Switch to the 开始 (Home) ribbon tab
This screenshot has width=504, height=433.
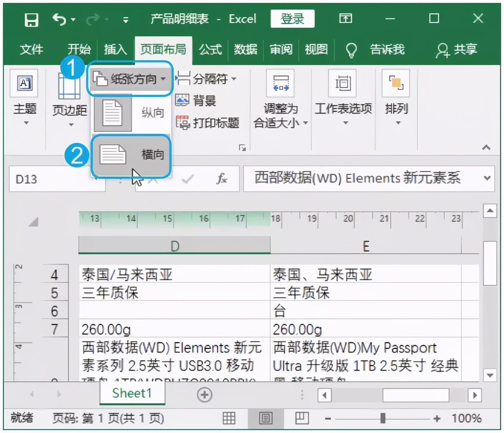click(x=79, y=50)
